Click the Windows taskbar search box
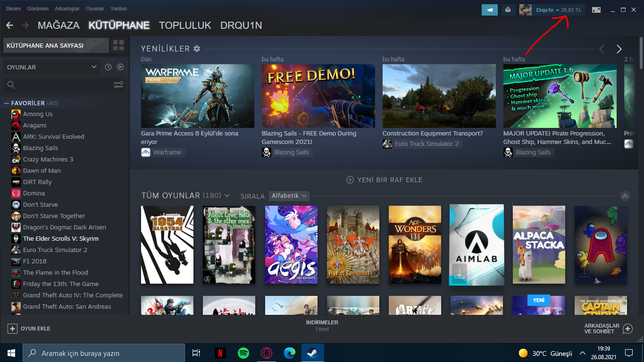The height and width of the screenshot is (362, 644). point(103,353)
